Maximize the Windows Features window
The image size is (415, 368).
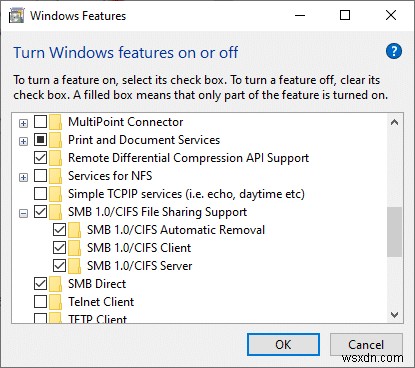tap(345, 15)
